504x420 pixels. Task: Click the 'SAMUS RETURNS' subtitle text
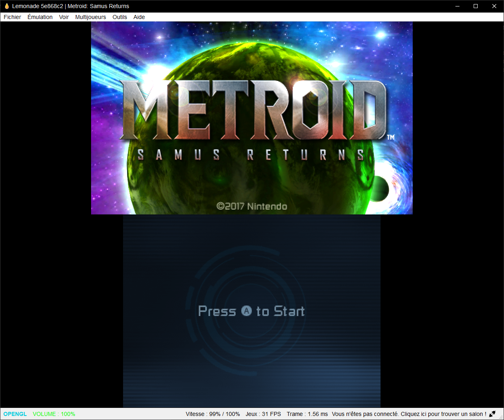[x=251, y=155]
